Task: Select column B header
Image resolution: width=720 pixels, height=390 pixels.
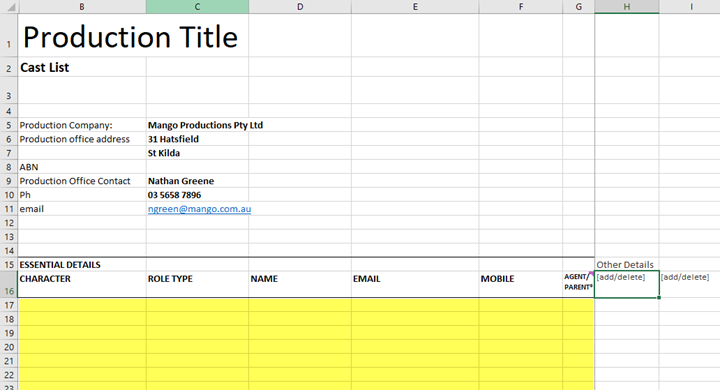Action: [x=82, y=6]
